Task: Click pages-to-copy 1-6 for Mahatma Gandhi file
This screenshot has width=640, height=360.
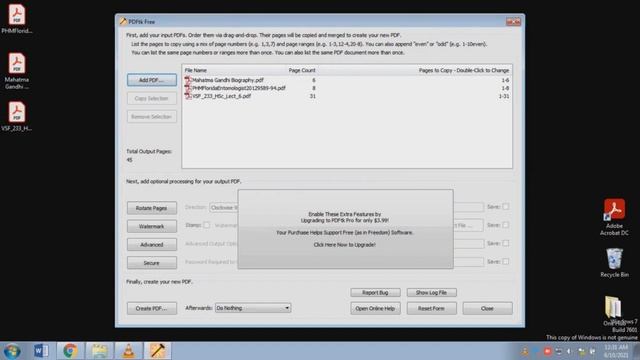Action: (505, 80)
